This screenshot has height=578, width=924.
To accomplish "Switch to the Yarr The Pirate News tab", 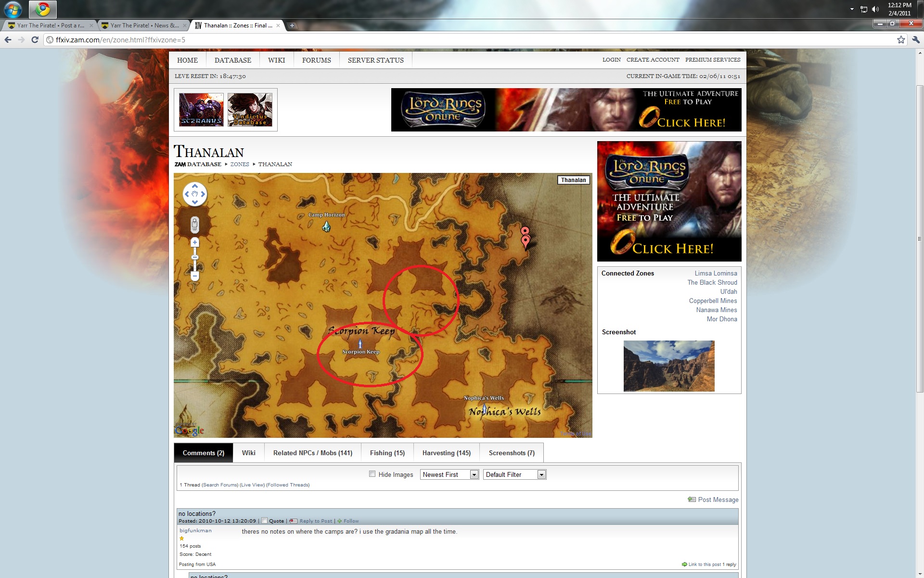I will click(143, 26).
